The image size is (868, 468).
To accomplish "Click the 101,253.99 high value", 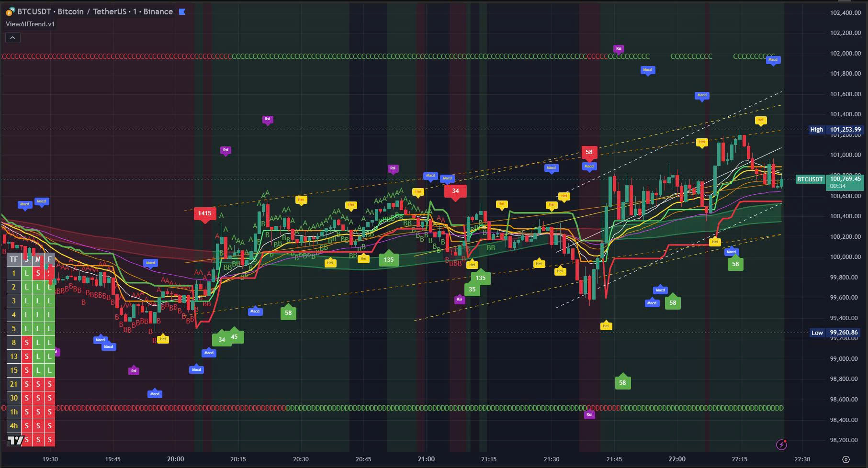I will 845,130.
